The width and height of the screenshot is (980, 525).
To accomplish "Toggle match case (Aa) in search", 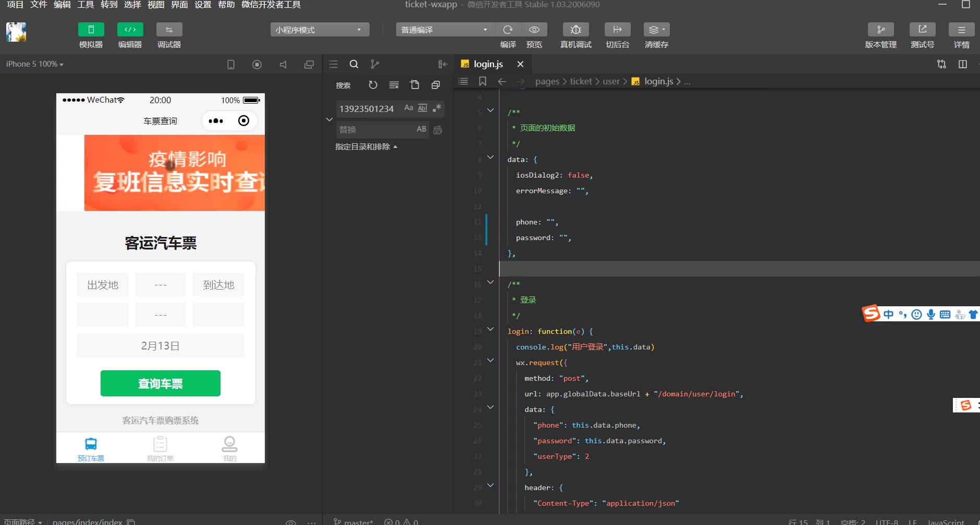I will click(409, 108).
